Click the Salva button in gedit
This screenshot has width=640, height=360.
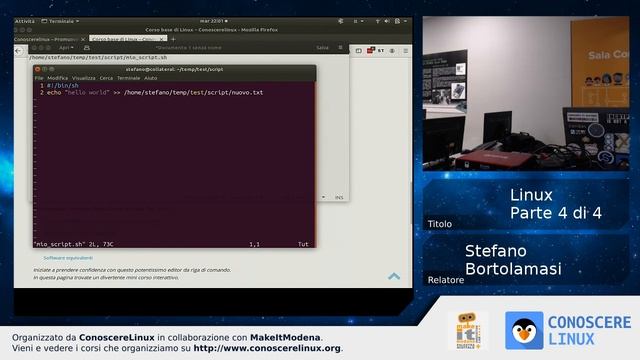point(322,48)
